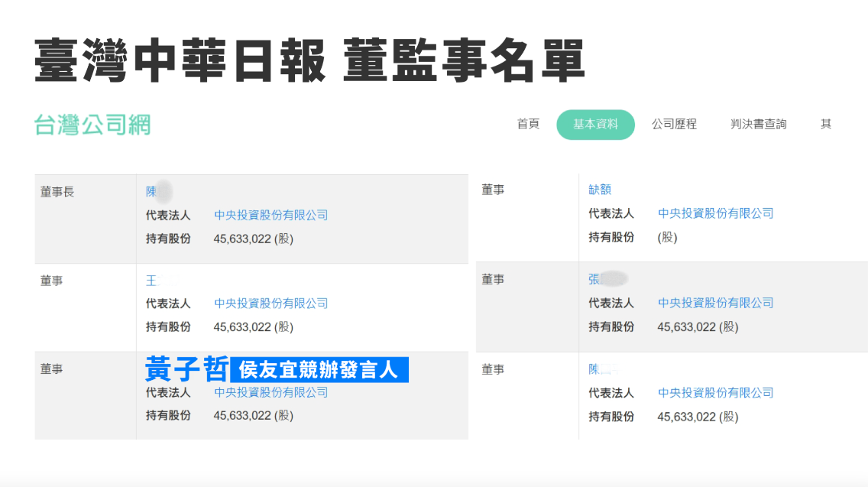Open 中央投資股份有限公司 in the 董事長 row
The height and width of the screenshot is (487, 868).
pyautogui.click(x=270, y=216)
